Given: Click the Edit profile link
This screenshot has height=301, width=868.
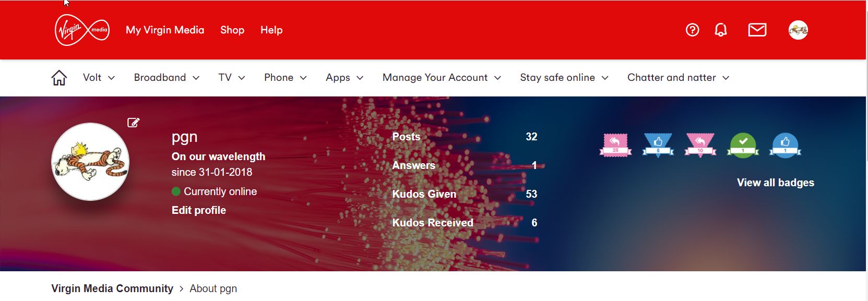Looking at the screenshot, I should pyautogui.click(x=199, y=210).
